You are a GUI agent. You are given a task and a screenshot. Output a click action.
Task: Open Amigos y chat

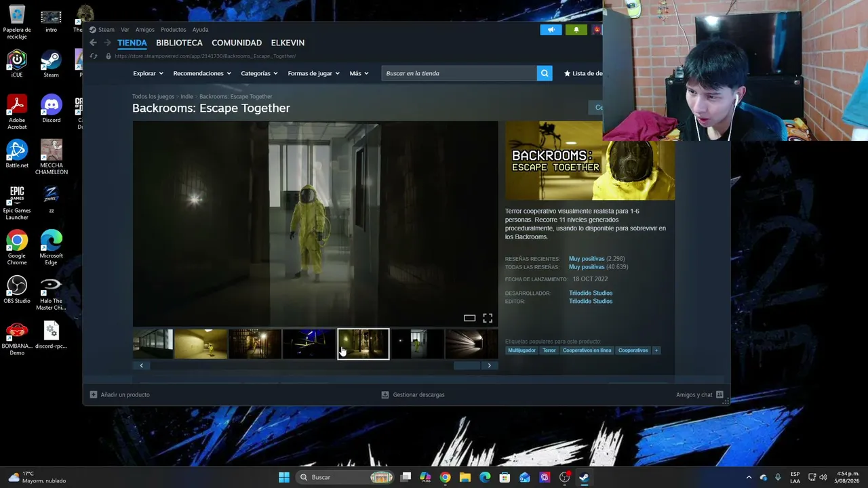[700, 394]
